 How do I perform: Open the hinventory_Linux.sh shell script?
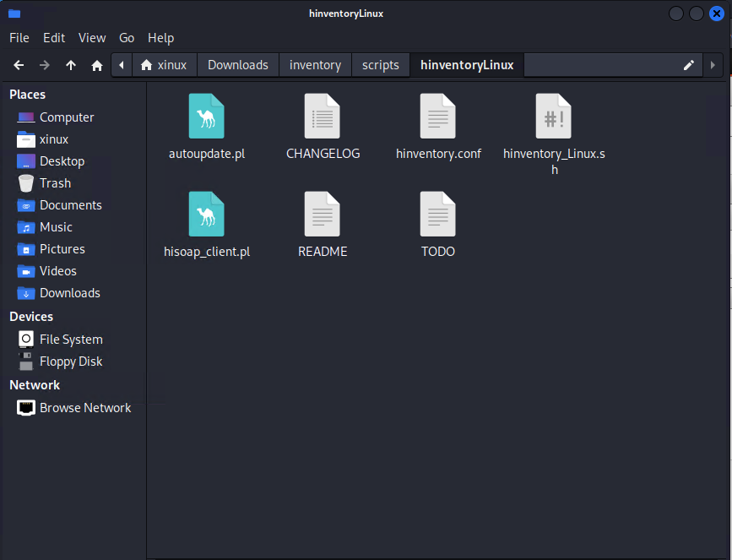(554, 117)
